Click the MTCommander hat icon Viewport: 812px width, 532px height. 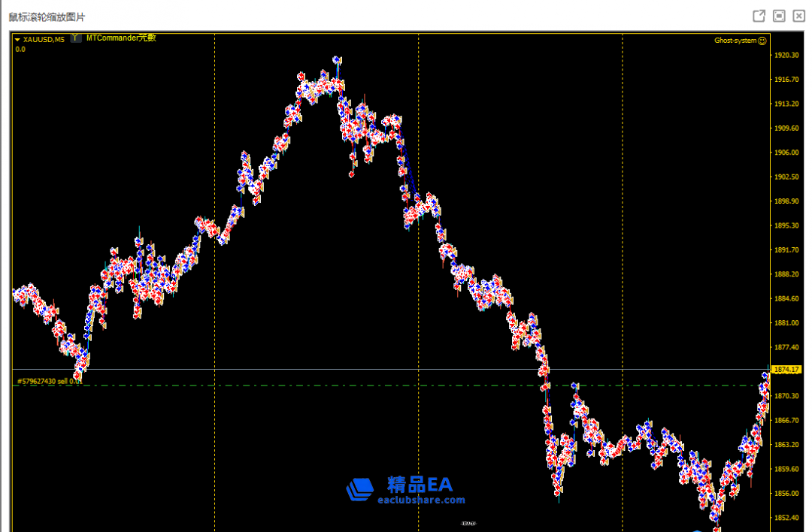[76, 38]
